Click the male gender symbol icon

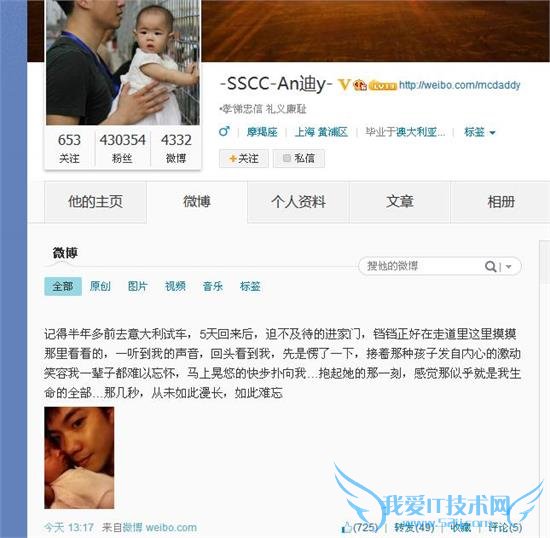(x=224, y=131)
